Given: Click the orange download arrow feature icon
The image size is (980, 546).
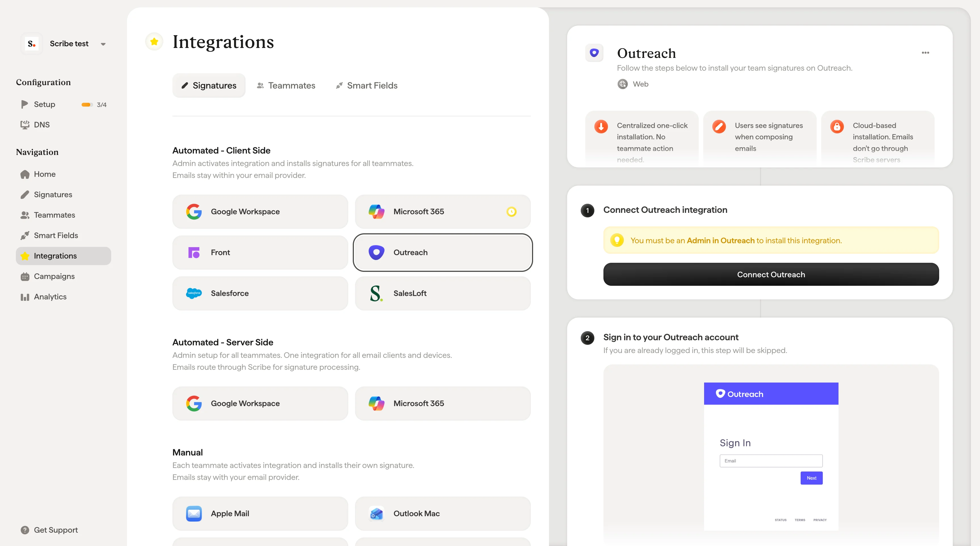Looking at the screenshot, I should [601, 126].
